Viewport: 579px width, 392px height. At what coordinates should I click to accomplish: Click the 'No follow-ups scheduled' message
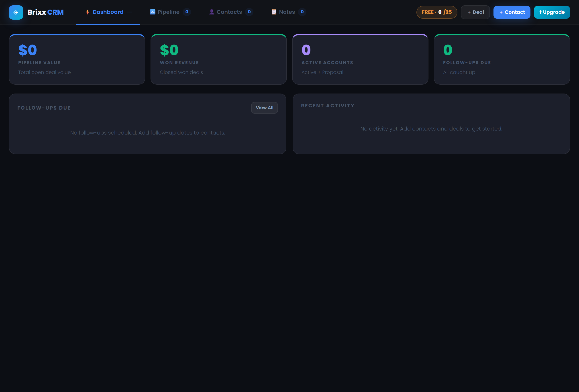[x=147, y=133]
